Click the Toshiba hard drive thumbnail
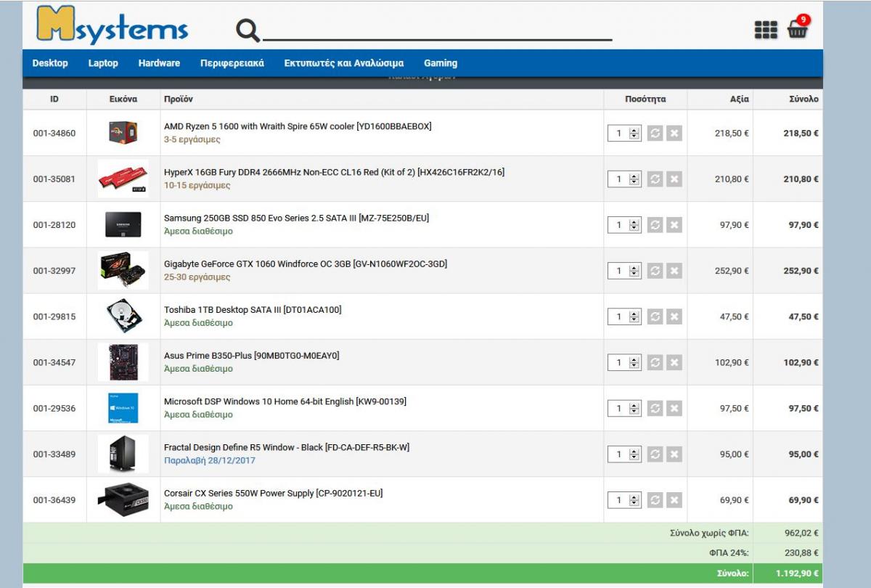Image resolution: width=871 pixels, height=588 pixels. pos(123,317)
